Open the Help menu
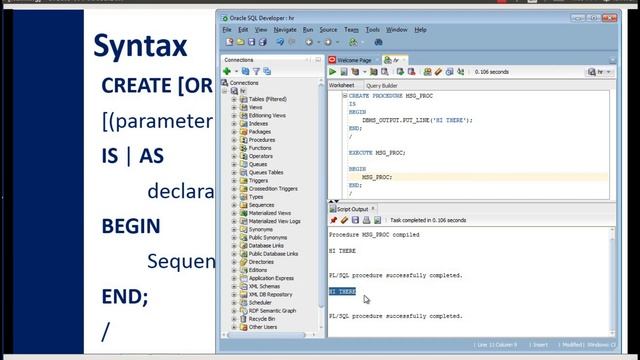The image size is (640, 360). click(x=420, y=30)
